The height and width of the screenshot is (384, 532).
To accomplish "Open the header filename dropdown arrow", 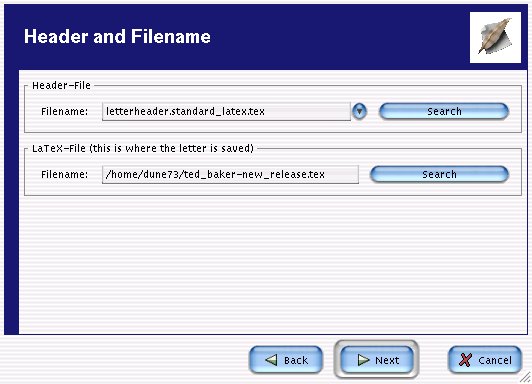I will [x=359, y=111].
